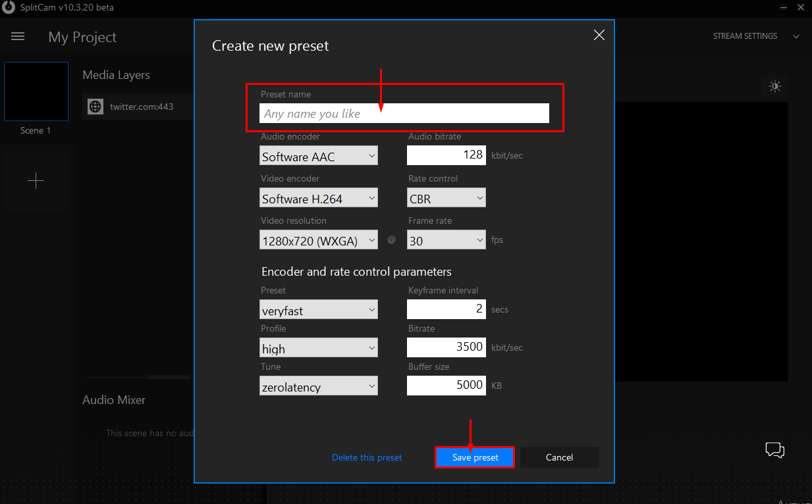The height and width of the screenshot is (504, 812).
Task: Click the globe icon beside twitter.com:443
Action: pos(95,106)
